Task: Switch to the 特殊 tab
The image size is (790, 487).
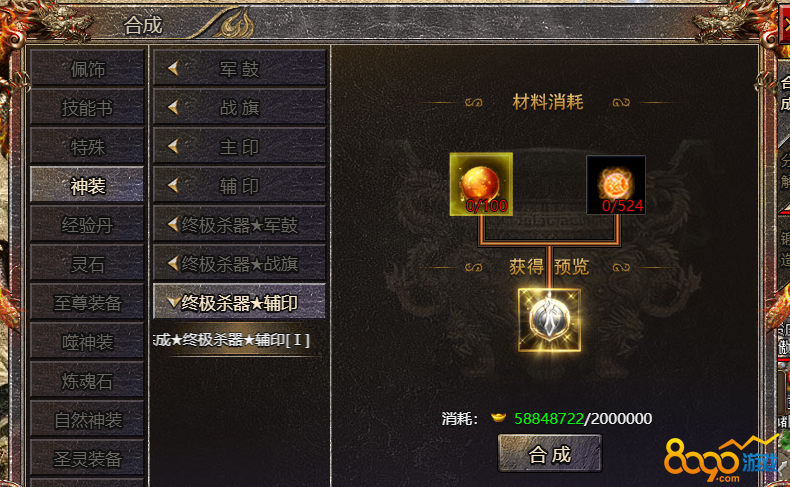Action: point(87,146)
